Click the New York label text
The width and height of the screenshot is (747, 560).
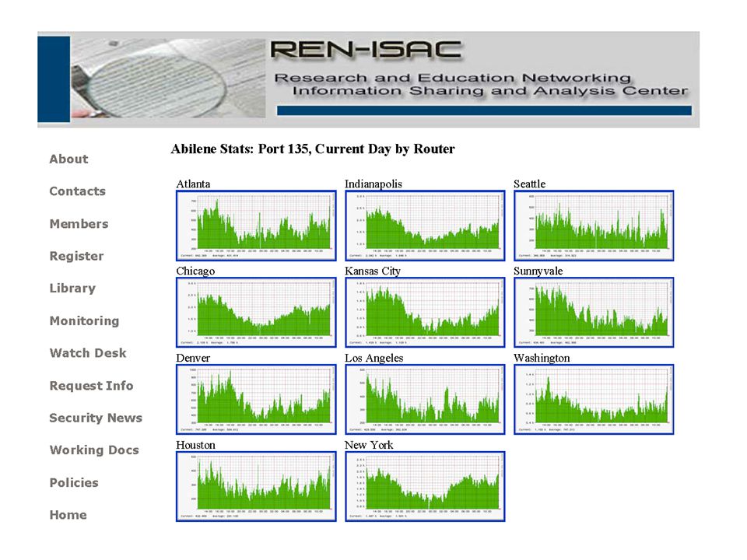[x=369, y=445]
